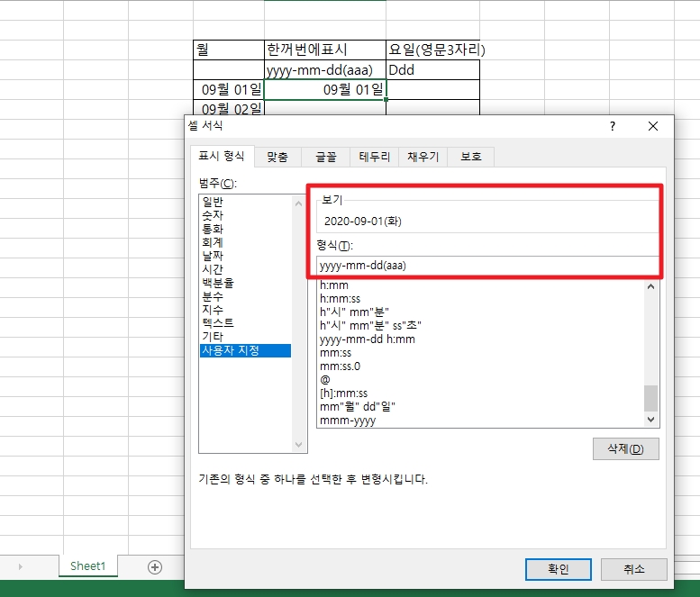
Task: Choose format h:mm:ss
Action: (480, 299)
